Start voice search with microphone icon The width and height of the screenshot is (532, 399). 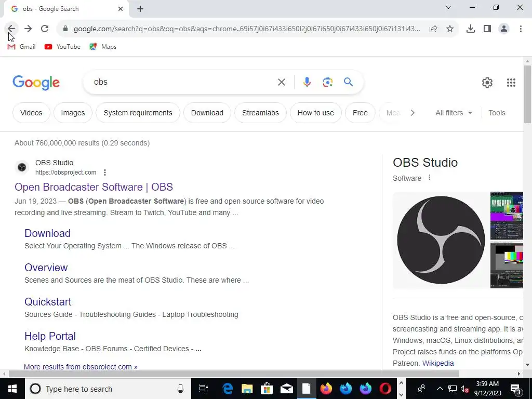307,82
